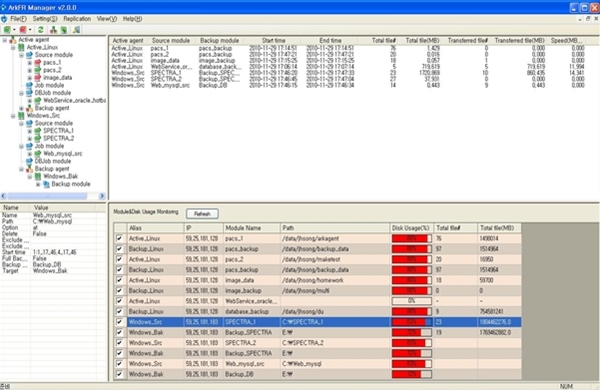Uncheck the Backup_DB row checkbox

click(x=119, y=374)
